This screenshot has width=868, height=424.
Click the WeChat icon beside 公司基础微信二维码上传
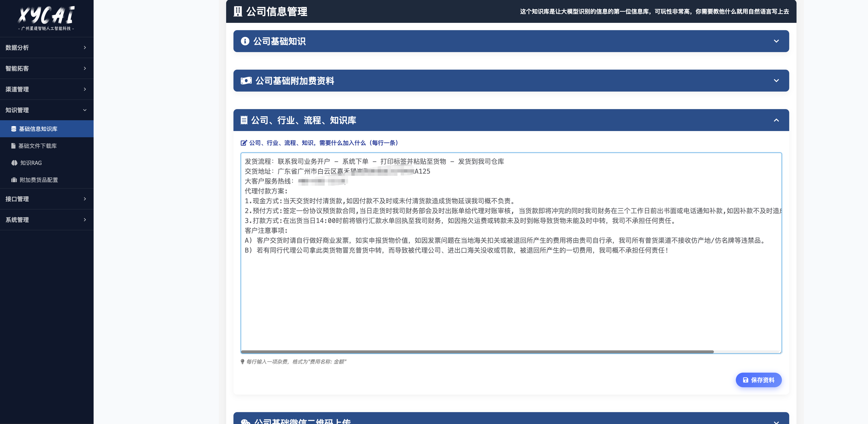click(246, 421)
